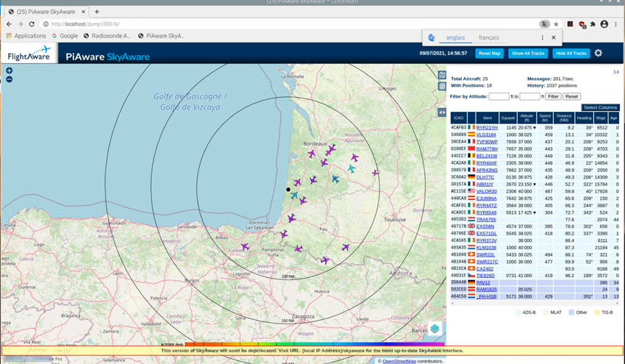Open translate popup options menu

(542, 38)
